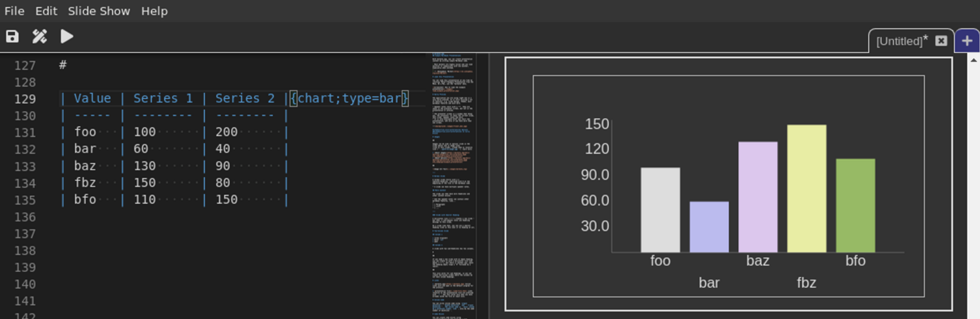This screenshot has height=319, width=980.
Task: Click the green bfo bar in chart
Action: [855, 205]
